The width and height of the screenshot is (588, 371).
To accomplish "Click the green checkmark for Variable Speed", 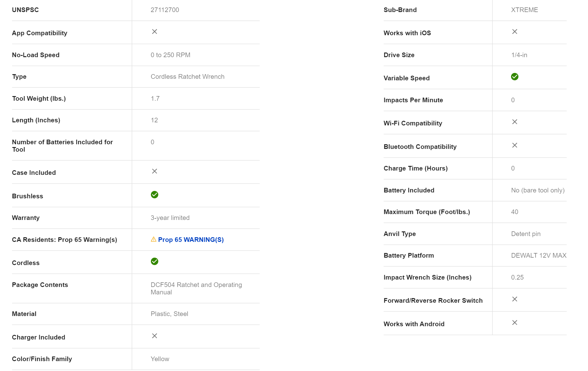I will [x=514, y=77].
